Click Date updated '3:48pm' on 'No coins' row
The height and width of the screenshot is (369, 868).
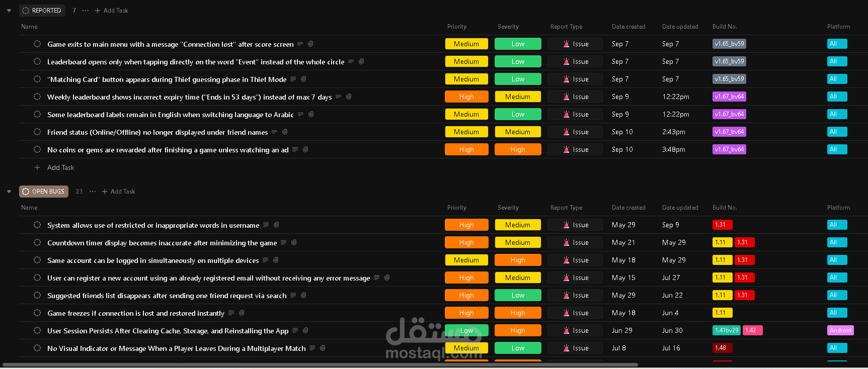click(x=674, y=149)
